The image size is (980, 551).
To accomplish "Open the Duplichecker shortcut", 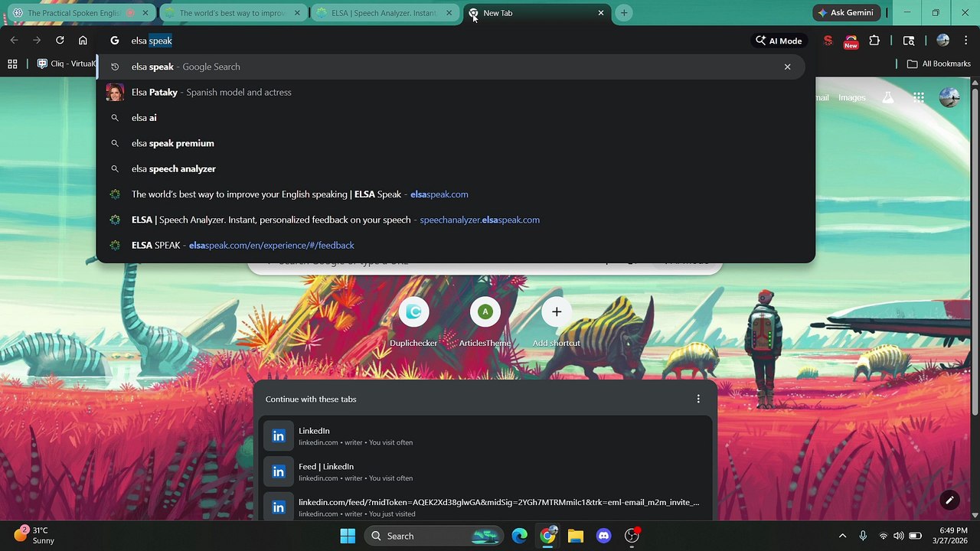I will 413,322.
